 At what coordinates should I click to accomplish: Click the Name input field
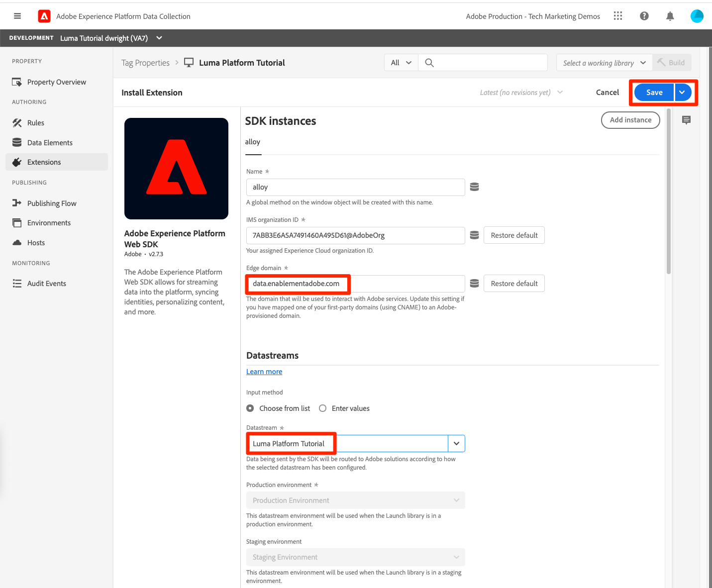pyautogui.click(x=356, y=187)
